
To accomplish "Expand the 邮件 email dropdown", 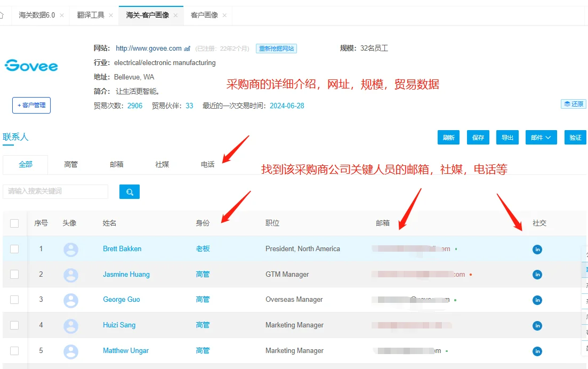I will [541, 137].
